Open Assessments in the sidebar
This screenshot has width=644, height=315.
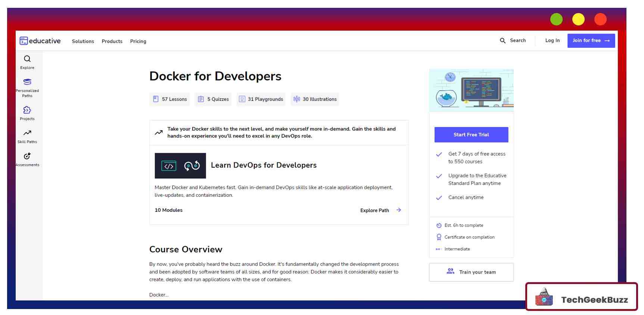tap(27, 156)
